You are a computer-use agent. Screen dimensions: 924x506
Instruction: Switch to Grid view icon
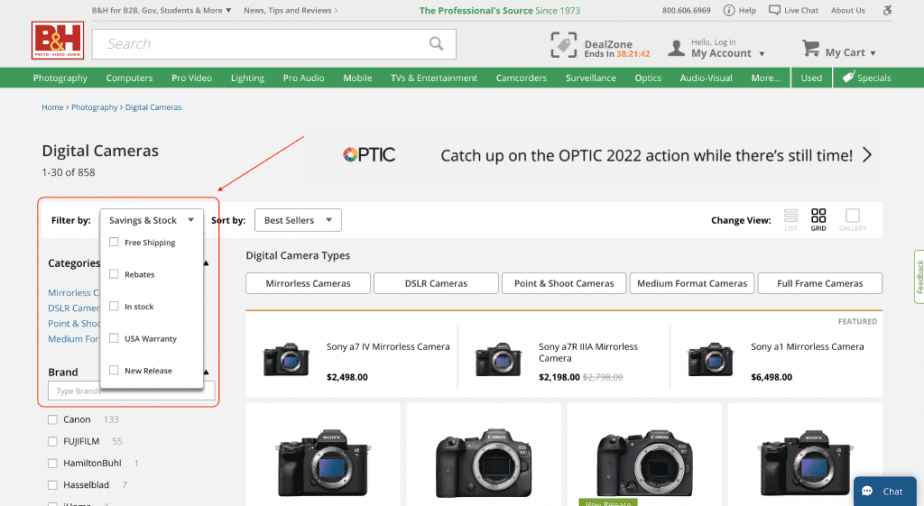(818, 216)
